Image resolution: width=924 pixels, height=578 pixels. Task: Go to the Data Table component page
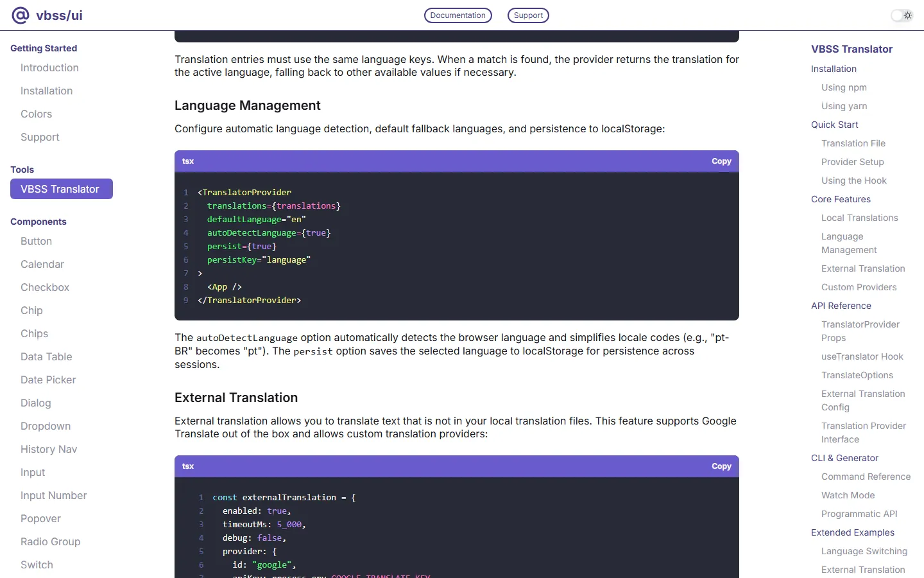(46, 357)
